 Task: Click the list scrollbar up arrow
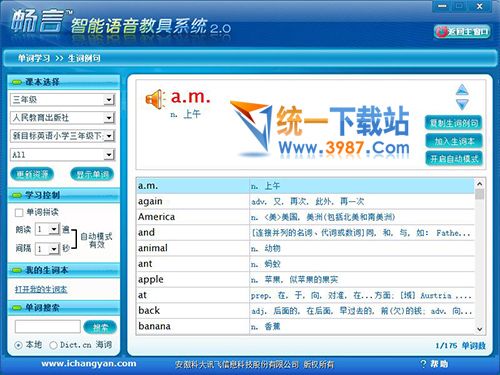480,184
